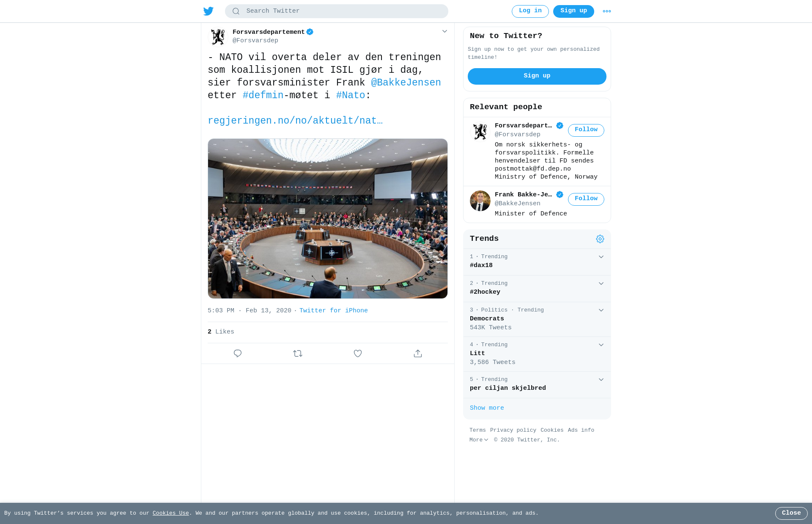Open the three-dot more menu in header

coord(607,11)
